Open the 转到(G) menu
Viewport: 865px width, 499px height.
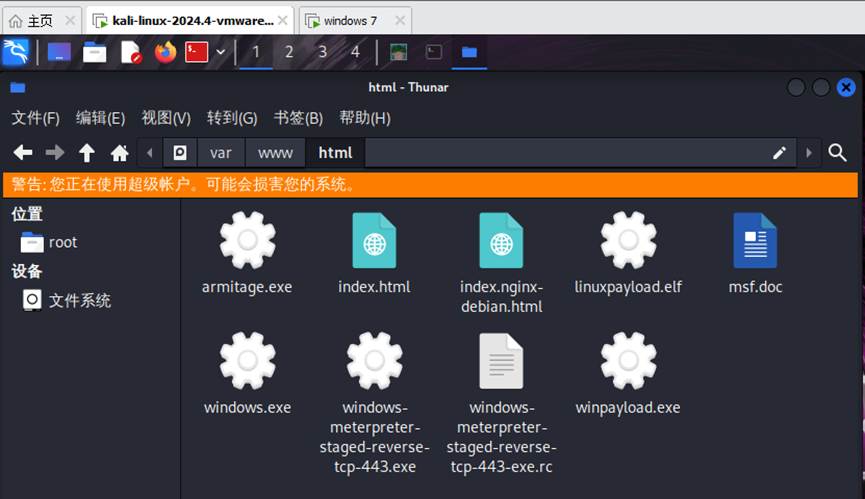click(232, 118)
